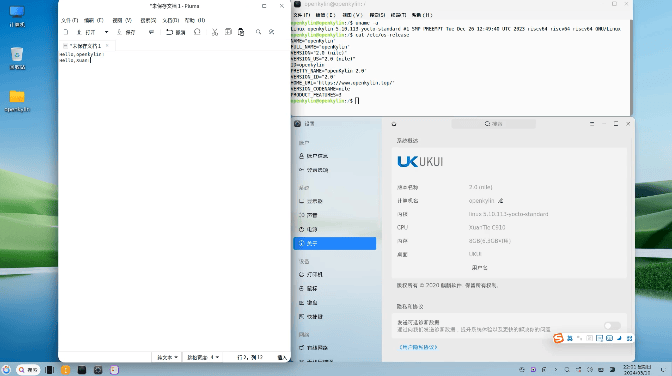Open Pluma's 文档(D) menu
Image resolution: width=672 pixels, height=376 pixels.
click(x=171, y=20)
